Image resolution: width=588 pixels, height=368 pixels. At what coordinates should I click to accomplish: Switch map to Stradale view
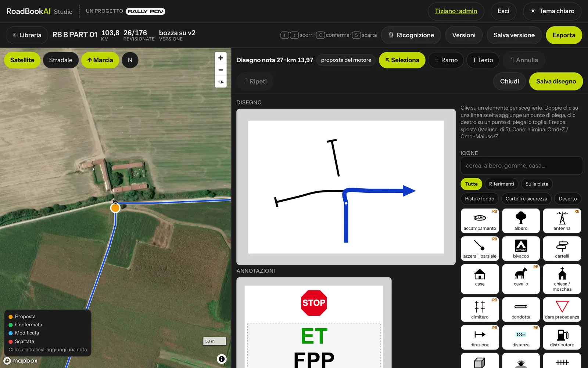pos(61,60)
